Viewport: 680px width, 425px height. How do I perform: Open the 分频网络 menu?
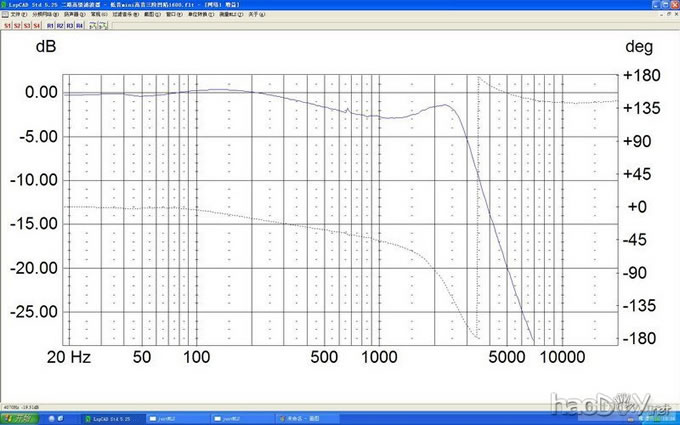pos(38,15)
